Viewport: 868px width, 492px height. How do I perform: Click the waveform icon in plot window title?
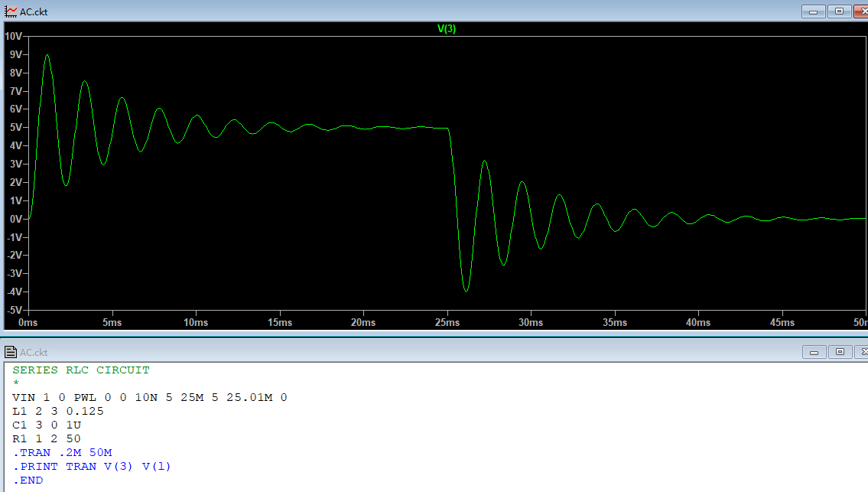coord(11,11)
